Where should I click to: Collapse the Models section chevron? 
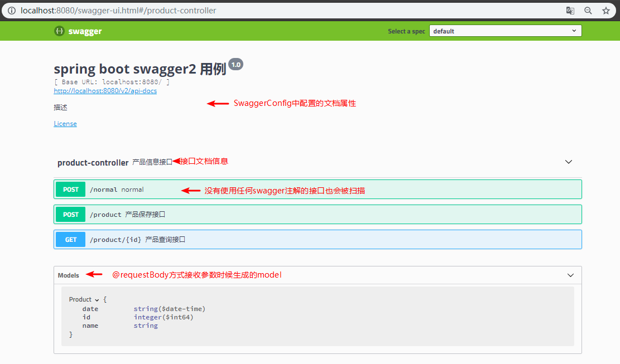coord(570,275)
